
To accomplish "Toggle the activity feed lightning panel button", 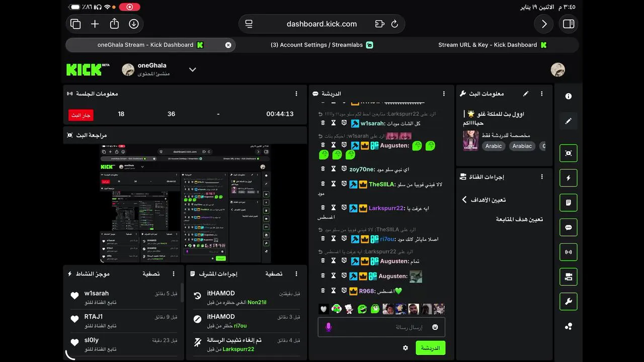I will coord(569,178).
